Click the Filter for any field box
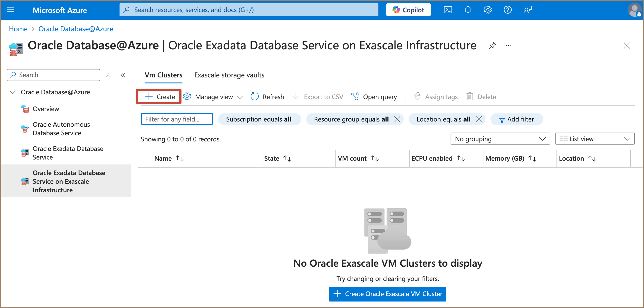Viewport: 644px width, 308px height. pos(177,119)
